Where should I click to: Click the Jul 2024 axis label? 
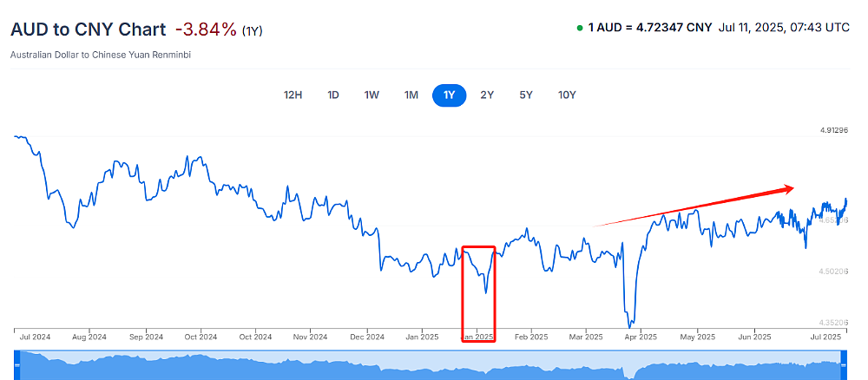tap(36, 337)
